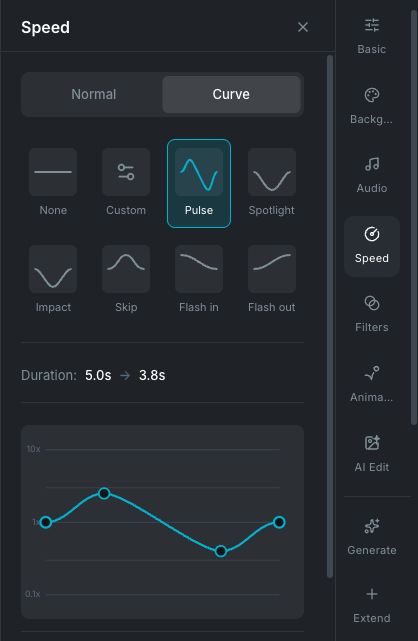
Task: Click the lowest control point on curve
Action: pyautogui.click(x=221, y=551)
